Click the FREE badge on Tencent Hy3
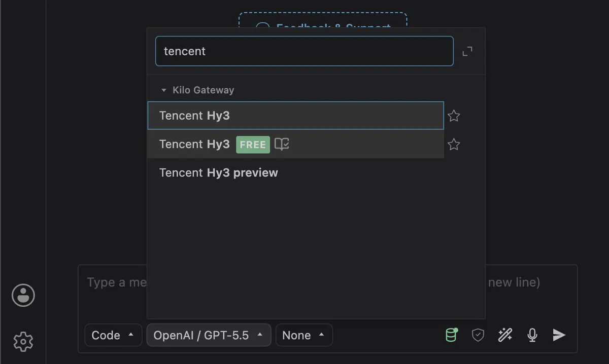 [253, 144]
